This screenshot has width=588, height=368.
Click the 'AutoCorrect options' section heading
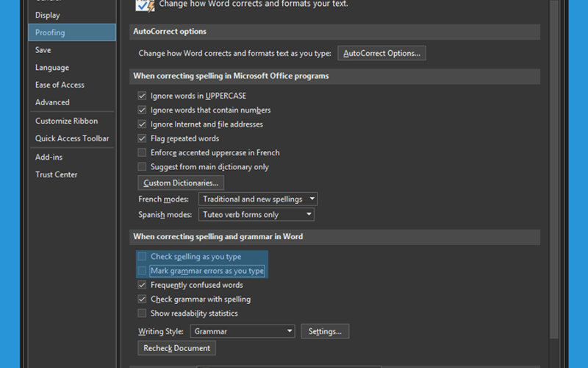(x=170, y=32)
